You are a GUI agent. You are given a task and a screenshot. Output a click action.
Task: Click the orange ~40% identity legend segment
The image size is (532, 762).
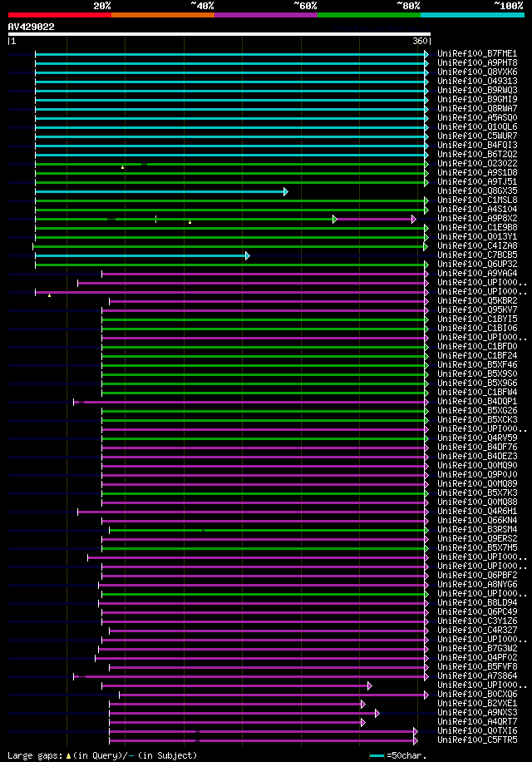pos(163,15)
